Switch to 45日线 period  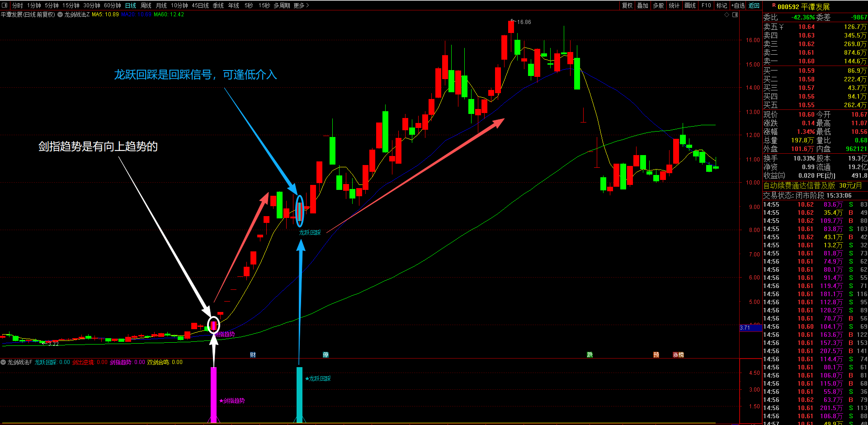pyautogui.click(x=200, y=5)
